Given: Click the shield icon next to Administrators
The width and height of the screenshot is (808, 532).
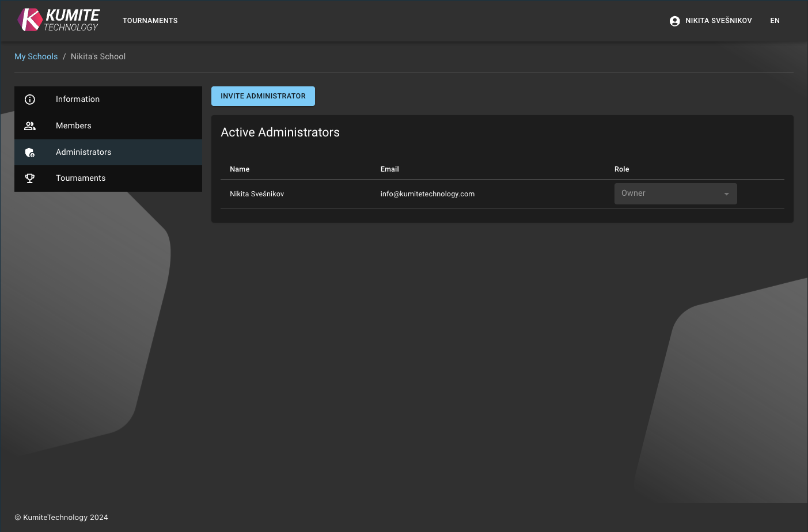Looking at the screenshot, I should [x=29, y=152].
